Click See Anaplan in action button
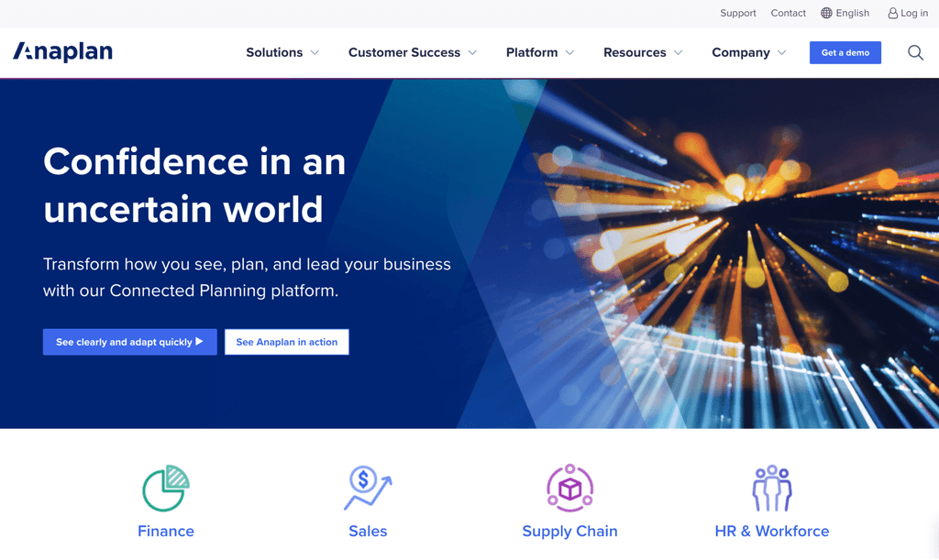939x560 pixels. coord(287,342)
